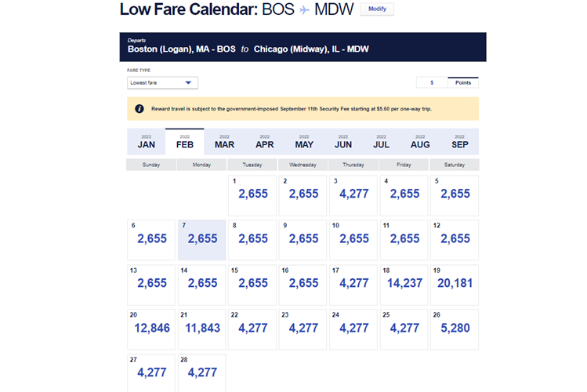Click the airplane icon between BOS and MDW
Viewport: 587px width, 392px height.
305,10
